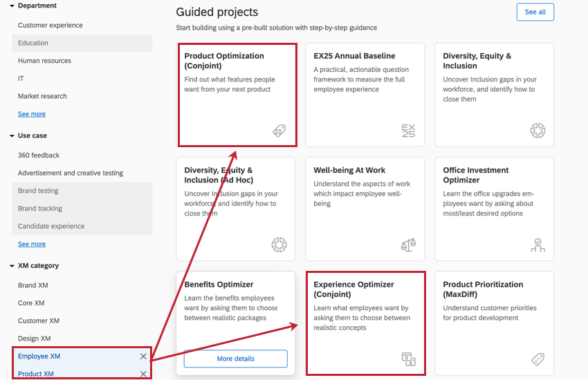The image size is (588, 380).
Task: Click the Office Investment Optimizer hierarchy icon
Action: pos(538,245)
